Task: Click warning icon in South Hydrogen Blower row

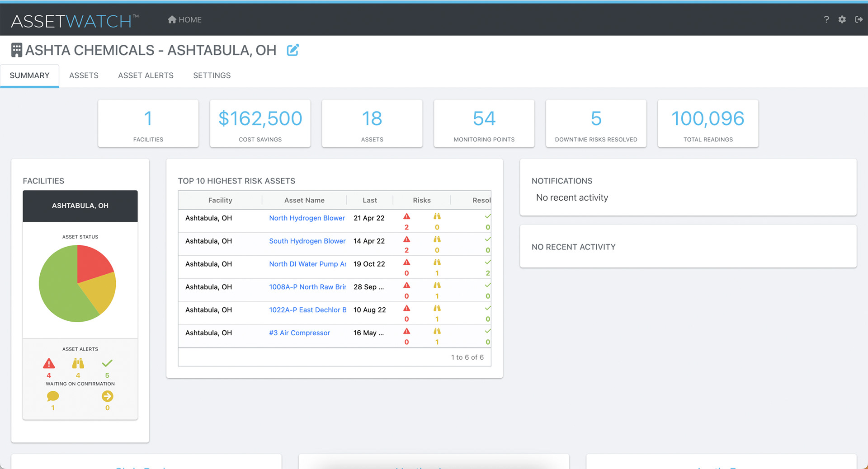Action: pyautogui.click(x=407, y=239)
